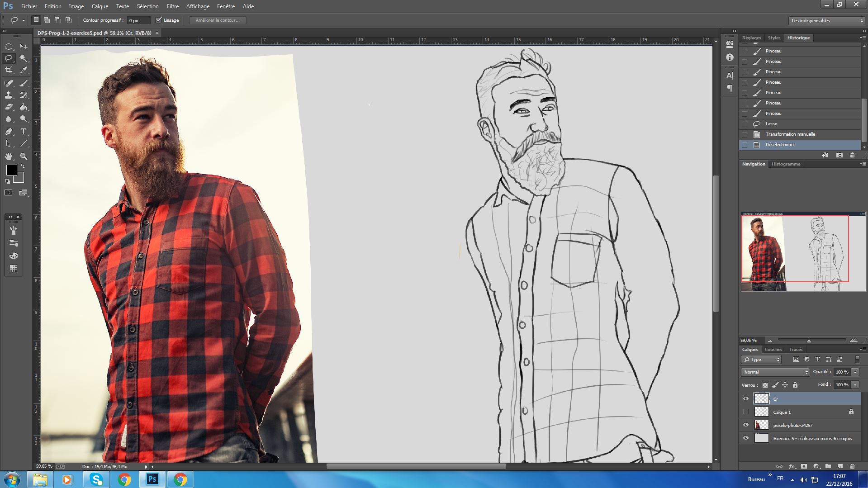Select the Pen tool
868x488 pixels.
(x=9, y=132)
